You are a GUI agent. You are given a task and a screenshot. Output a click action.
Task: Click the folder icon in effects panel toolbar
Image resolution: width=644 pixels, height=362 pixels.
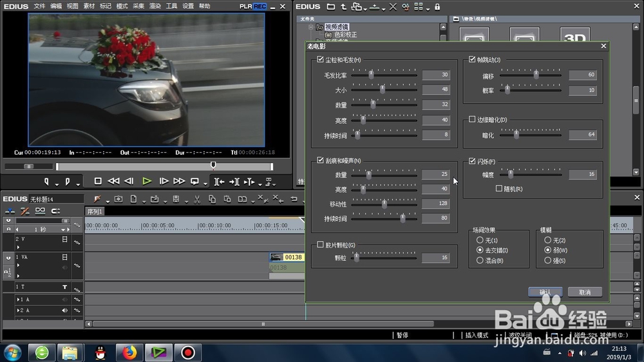[x=330, y=6]
